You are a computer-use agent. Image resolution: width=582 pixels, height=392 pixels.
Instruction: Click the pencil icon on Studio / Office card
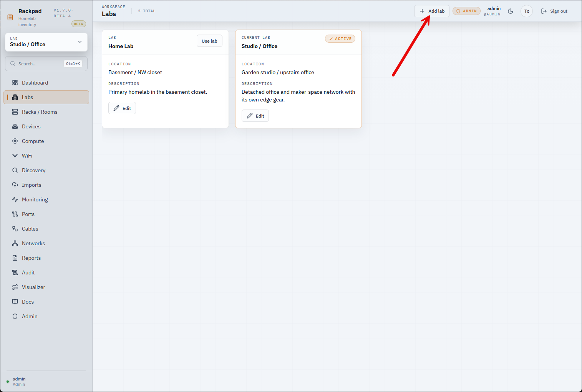pos(250,116)
